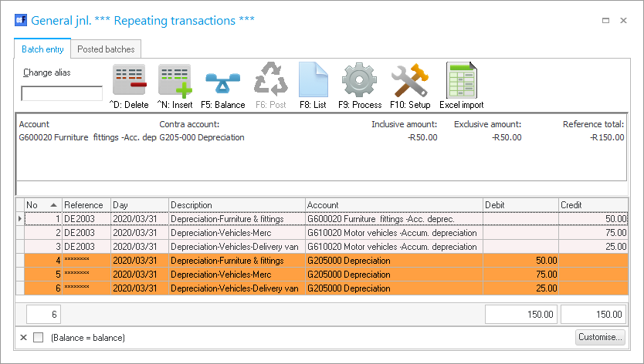Click the Insert row icon

click(x=175, y=80)
